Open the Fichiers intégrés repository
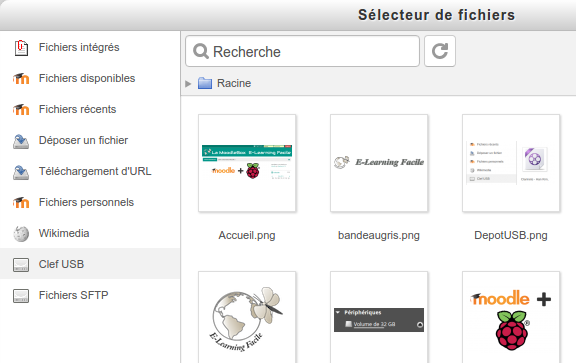The height and width of the screenshot is (363, 576). 90,47
